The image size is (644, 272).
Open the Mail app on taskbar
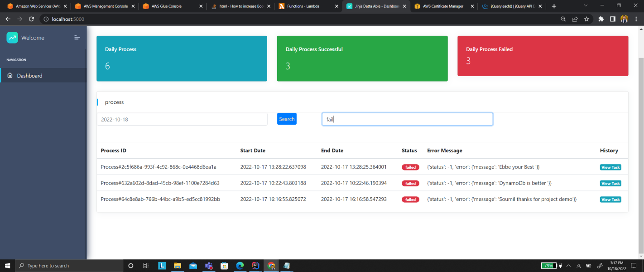click(x=193, y=266)
